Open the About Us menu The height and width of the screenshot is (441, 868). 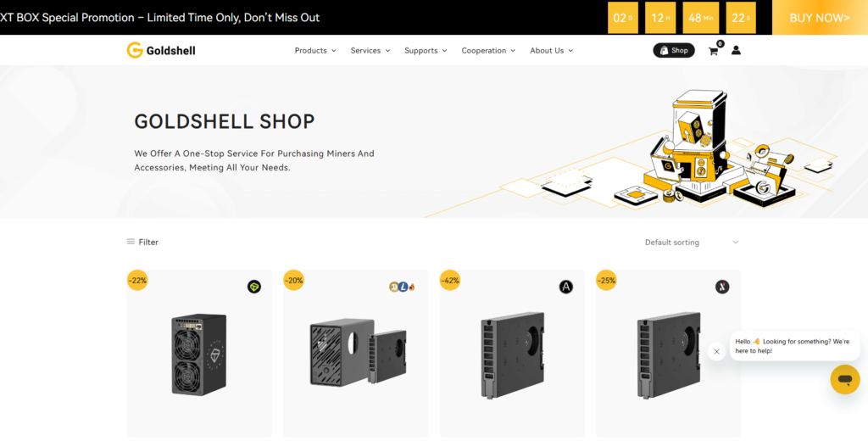click(x=551, y=51)
